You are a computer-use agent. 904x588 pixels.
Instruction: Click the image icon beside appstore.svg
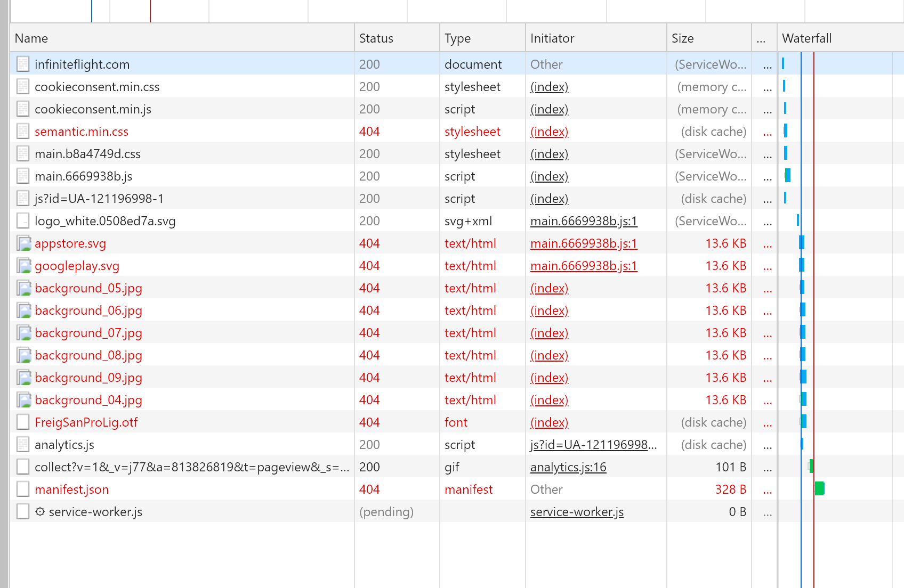point(23,243)
